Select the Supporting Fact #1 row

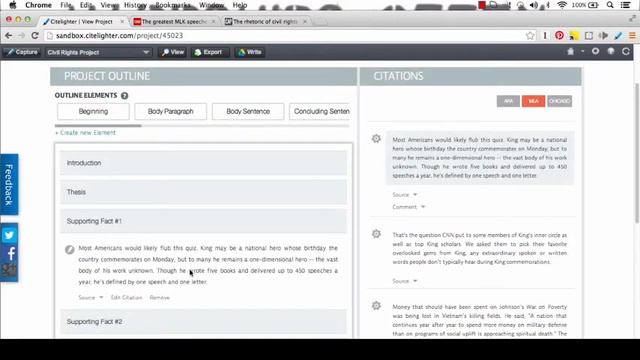point(203,221)
